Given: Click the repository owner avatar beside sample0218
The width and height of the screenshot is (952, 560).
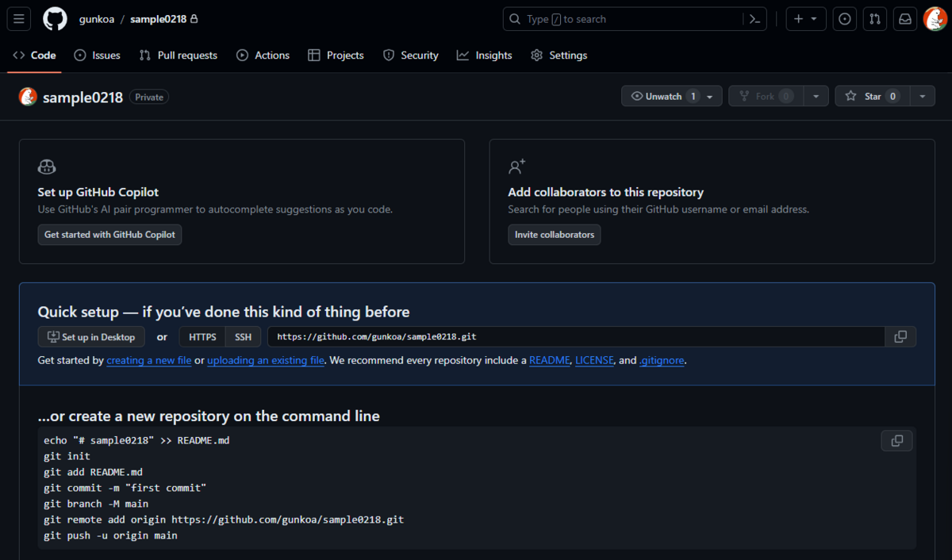Looking at the screenshot, I should click(28, 97).
